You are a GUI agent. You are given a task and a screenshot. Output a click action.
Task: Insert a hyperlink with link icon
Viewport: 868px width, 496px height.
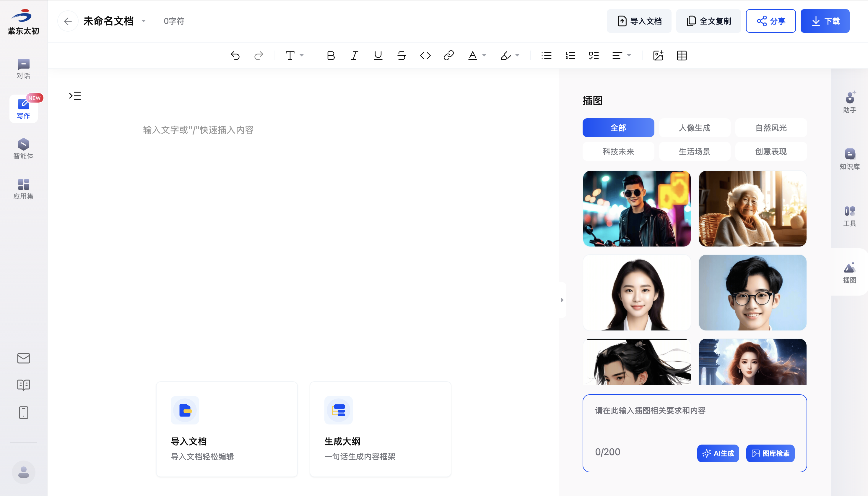point(449,56)
